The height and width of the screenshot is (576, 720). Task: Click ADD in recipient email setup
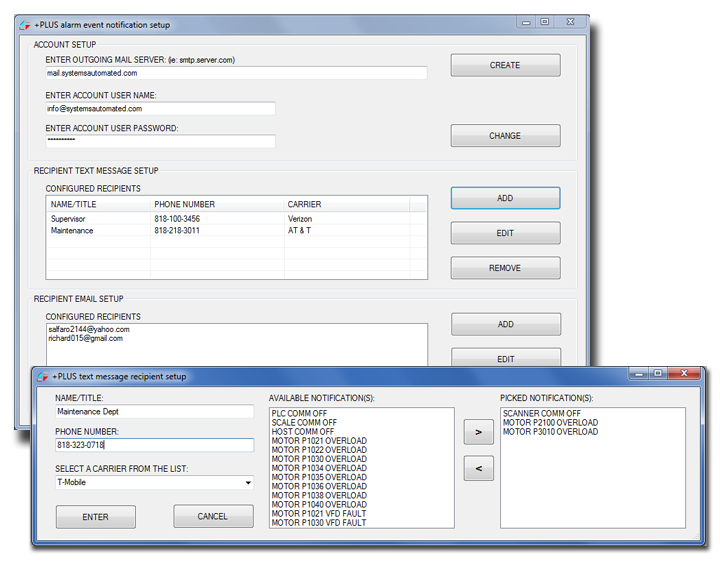[506, 324]
